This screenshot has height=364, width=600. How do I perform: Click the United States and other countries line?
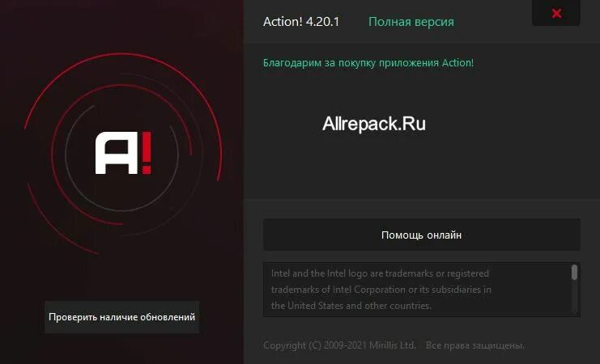[351, 306]
